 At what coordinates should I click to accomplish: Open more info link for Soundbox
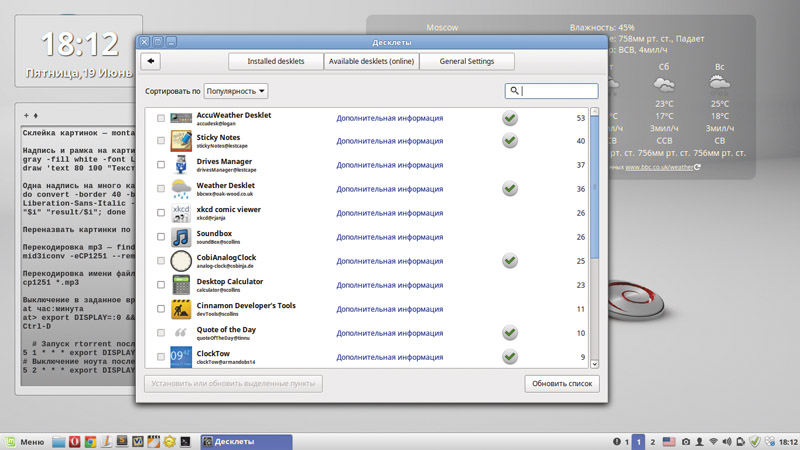click(389, 237)
